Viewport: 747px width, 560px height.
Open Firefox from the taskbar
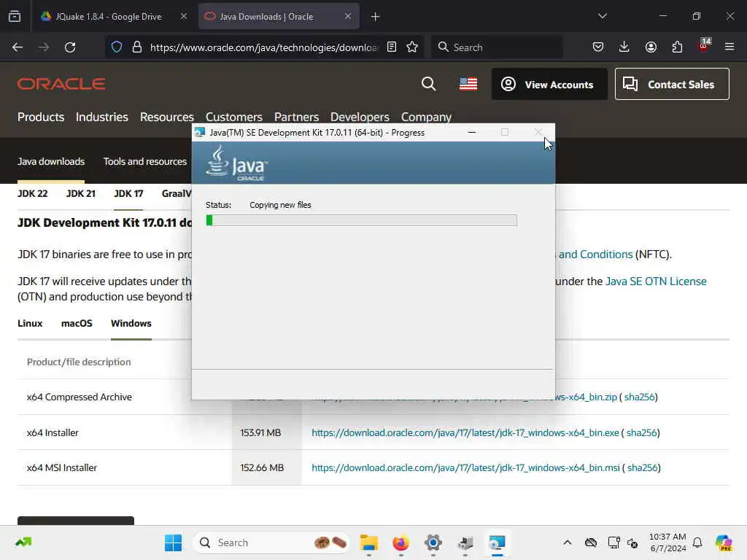pos(400,542)
